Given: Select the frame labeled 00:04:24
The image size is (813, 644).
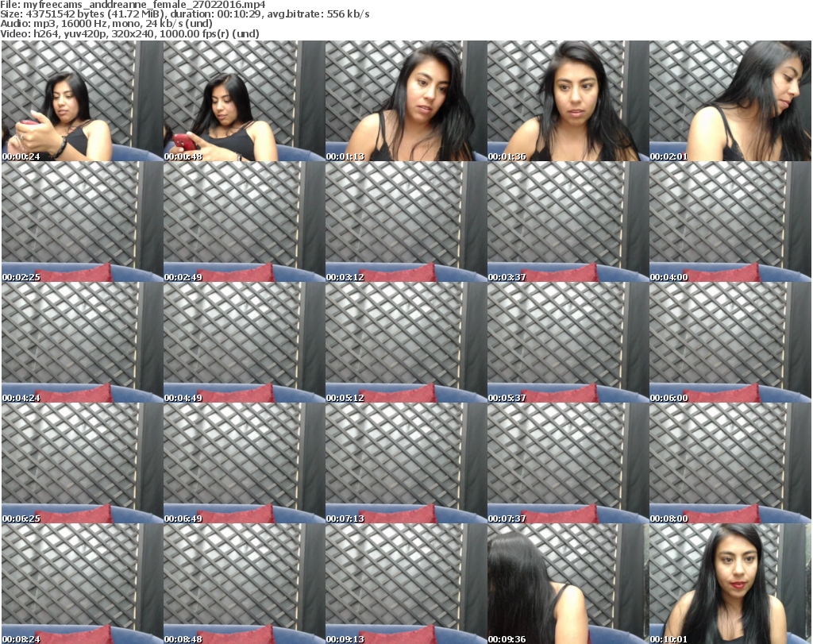Looking at the screenshot, I should [83, 343].
